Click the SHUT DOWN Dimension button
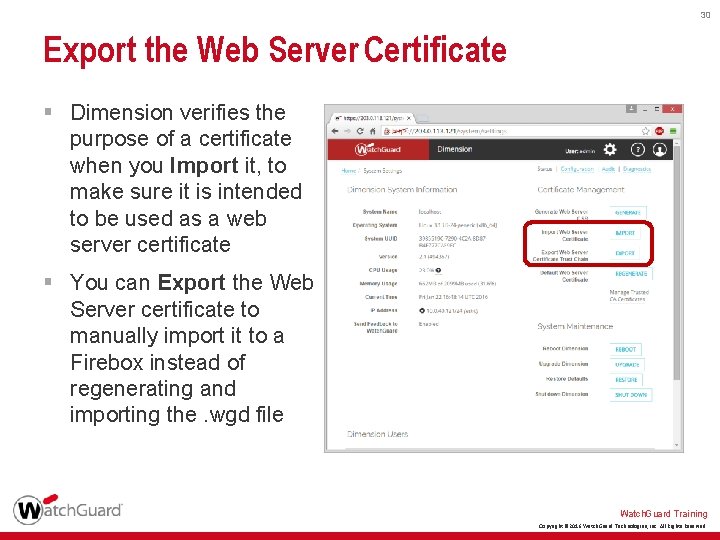 point(630,395)
